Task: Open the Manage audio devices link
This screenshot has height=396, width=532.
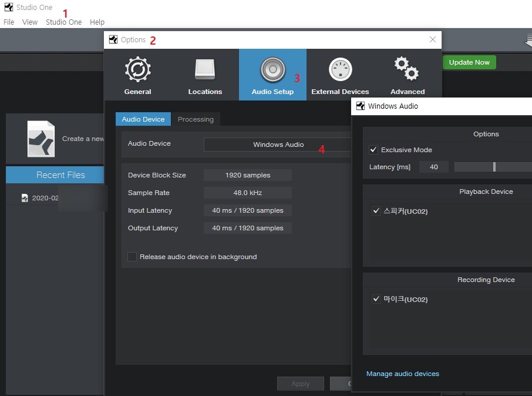Action: coord(402,374)
